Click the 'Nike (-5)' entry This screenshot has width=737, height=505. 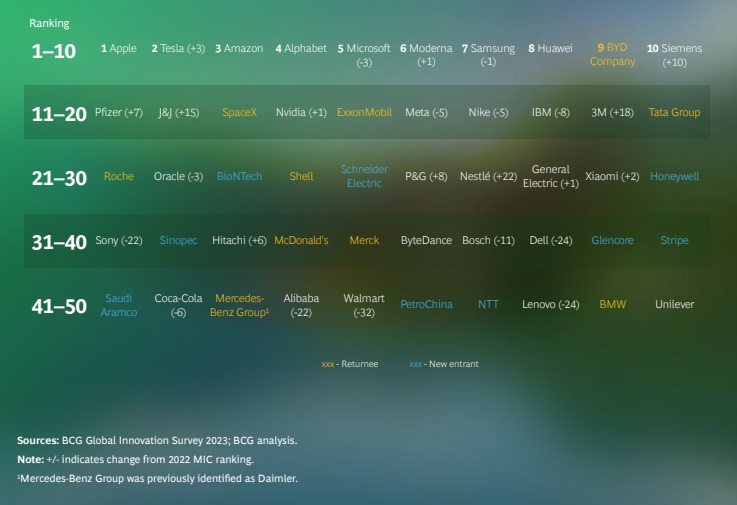488,112
